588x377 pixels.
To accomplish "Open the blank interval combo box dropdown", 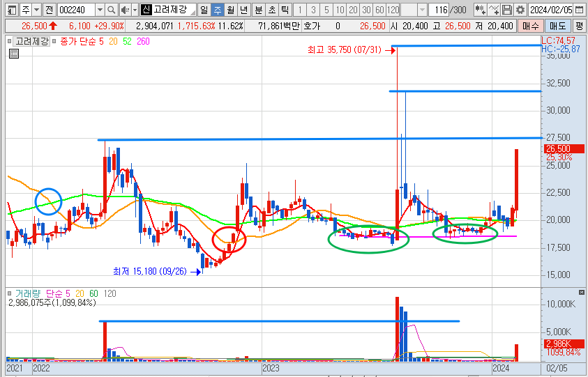I will [x=422, y=10].
